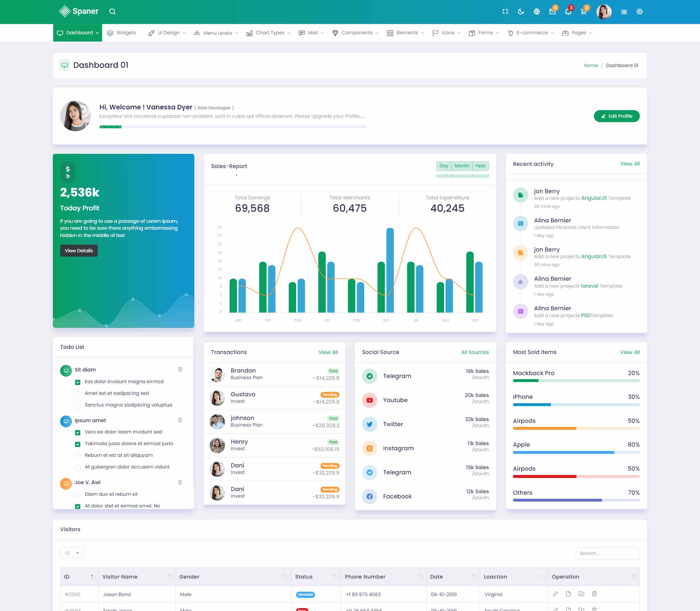Image resolution: width=700 pixels, height=611 pixels.
Task: Click the Edit Profile button
Action: [617, 116]
